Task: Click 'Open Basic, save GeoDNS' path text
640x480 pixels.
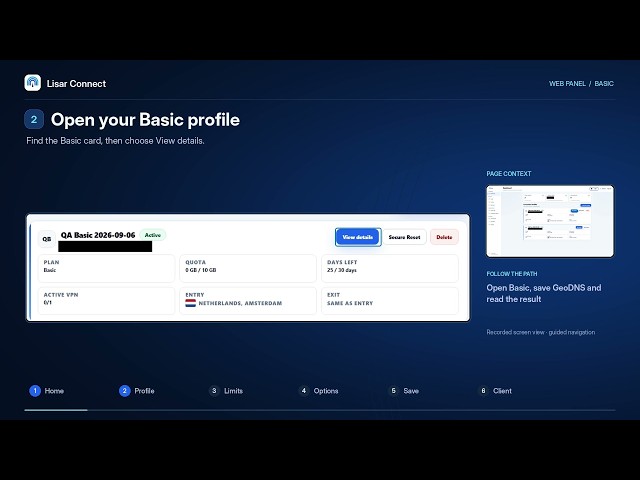Action: point(544,293)
